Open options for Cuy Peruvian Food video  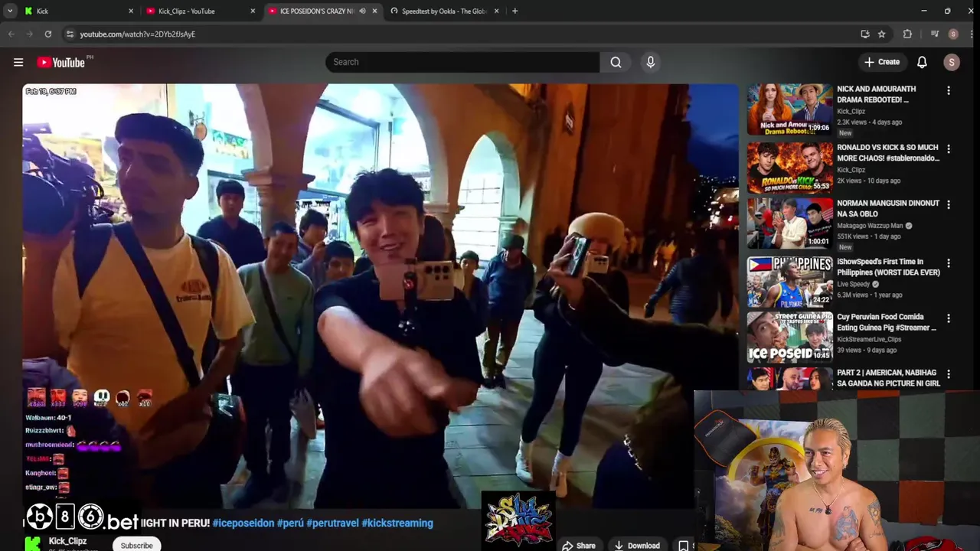[x=949, y=318]
